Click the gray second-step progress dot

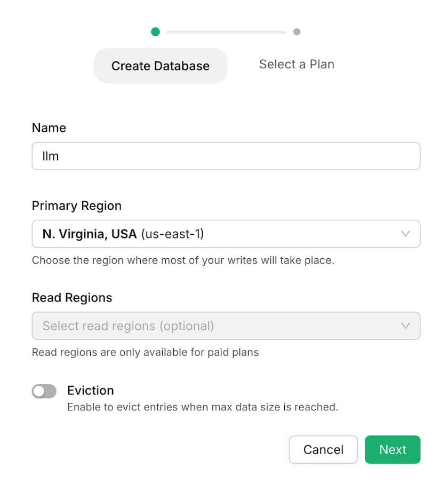click(297, 32)
